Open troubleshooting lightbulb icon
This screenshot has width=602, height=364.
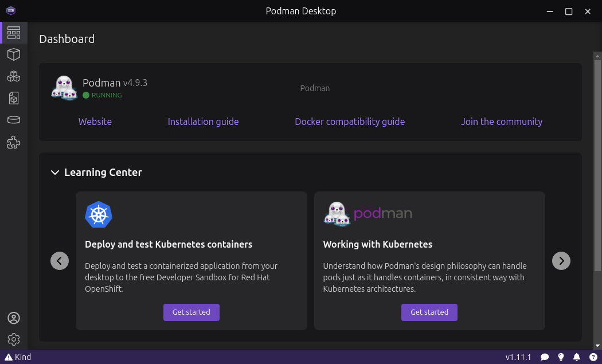tap(561, 357)
